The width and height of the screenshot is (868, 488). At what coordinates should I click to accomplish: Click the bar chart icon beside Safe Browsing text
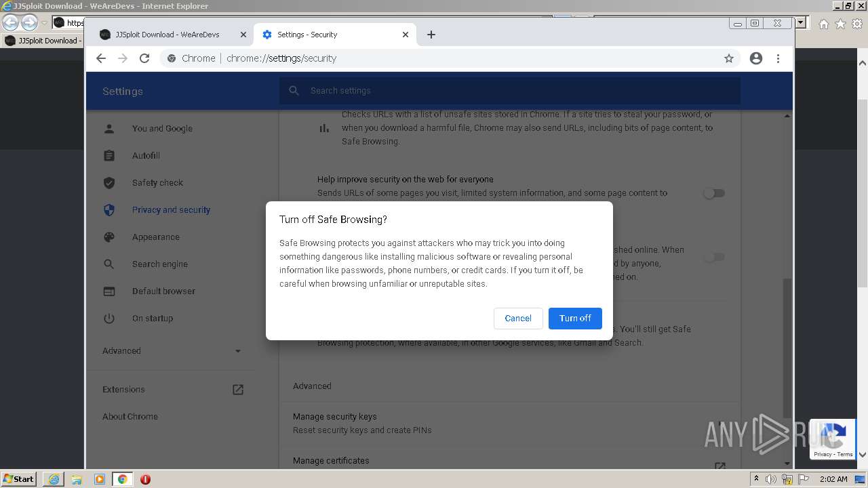tap(324, 128)
